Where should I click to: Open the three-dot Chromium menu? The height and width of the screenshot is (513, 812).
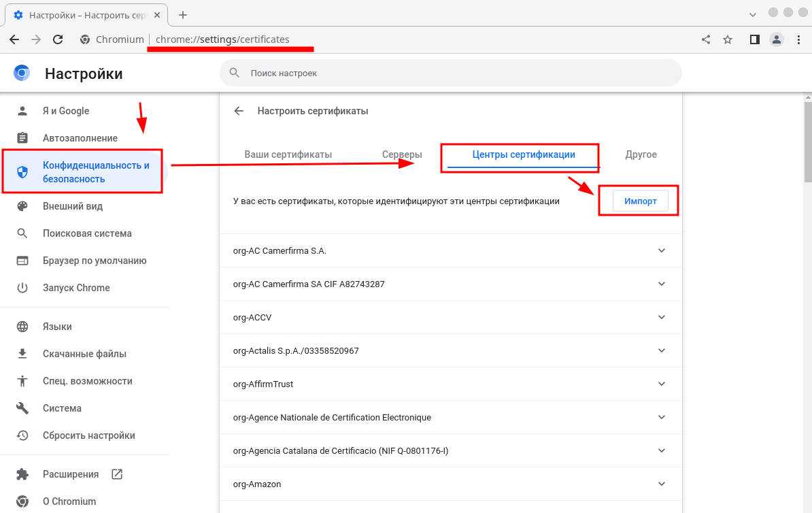click(x=798, y=39)
